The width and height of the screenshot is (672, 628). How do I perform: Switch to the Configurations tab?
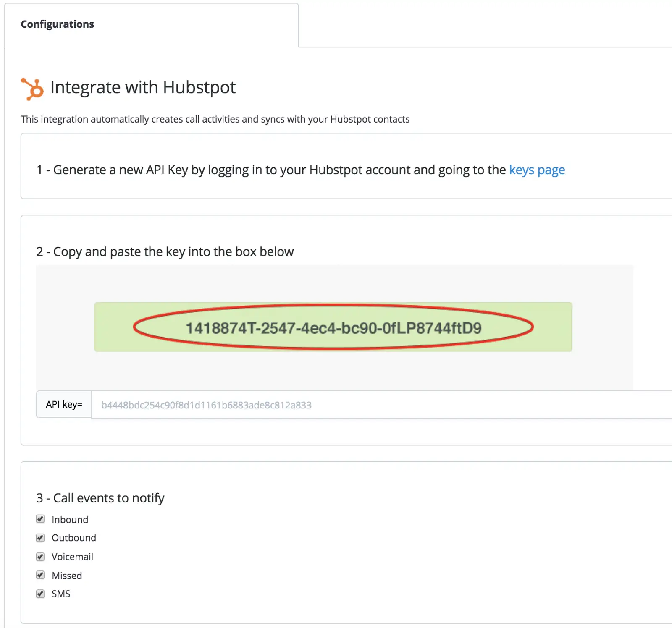point(57,24)
